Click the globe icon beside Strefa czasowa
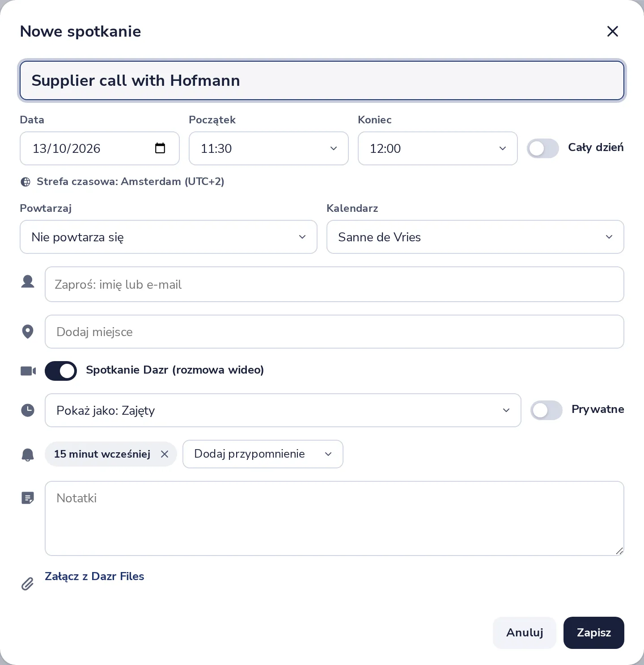This screenshot has height=665, width=644. [26, 181]
